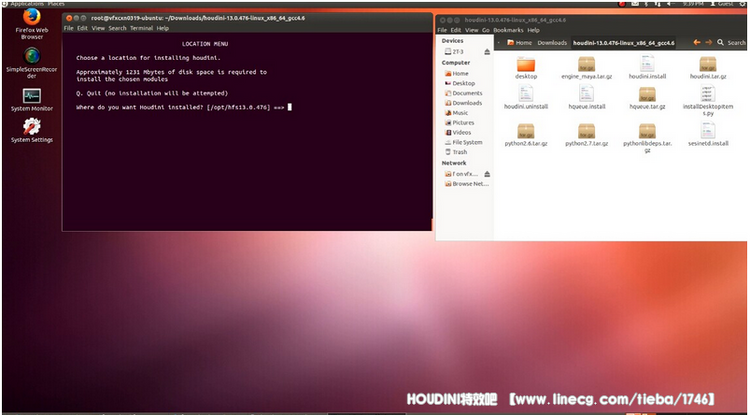750x415 pixels.
Task: Open the file manager View menu
Action: (x=472, y=30)
